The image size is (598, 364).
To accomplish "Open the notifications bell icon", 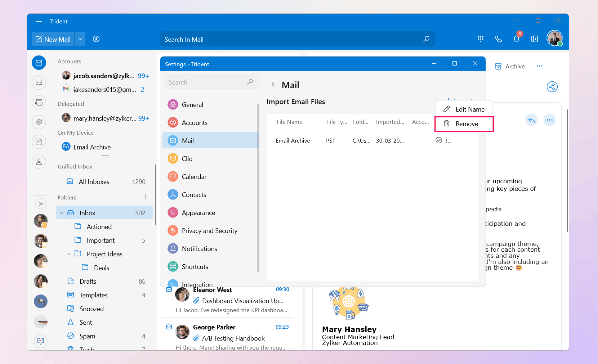I will [516, 39].
